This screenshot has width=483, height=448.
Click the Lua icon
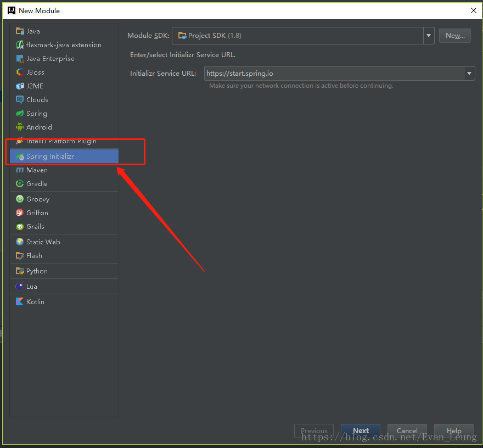[x=20, y=286]
